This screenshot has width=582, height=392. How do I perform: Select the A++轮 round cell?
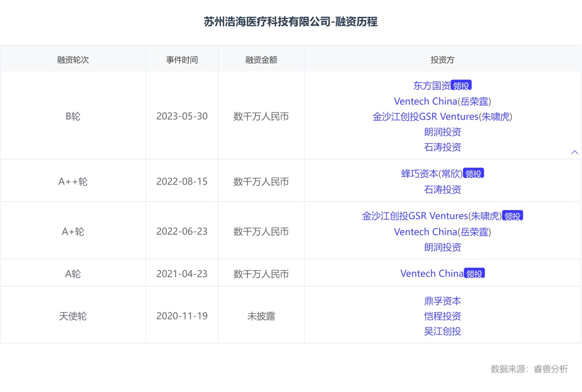pyautogui.click(x=73, y=181)
